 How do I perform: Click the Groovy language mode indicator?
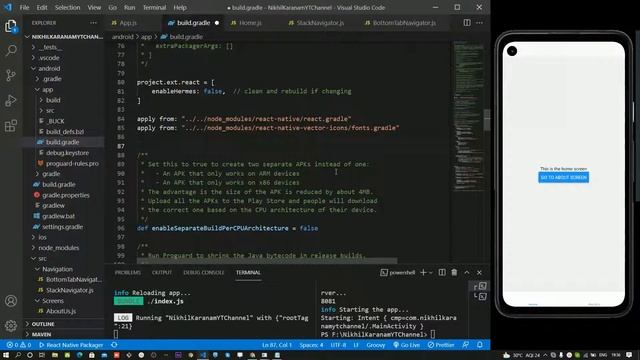[376, 345]
